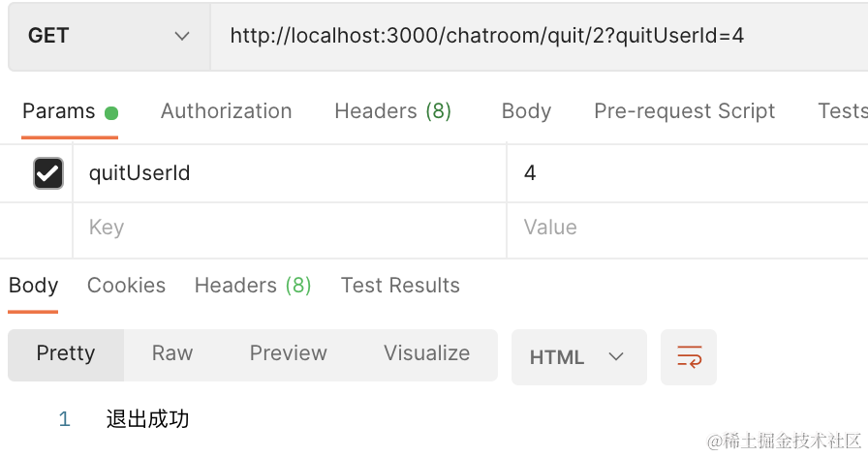
Task: Open the request Body tab
Action: (526, 111)
